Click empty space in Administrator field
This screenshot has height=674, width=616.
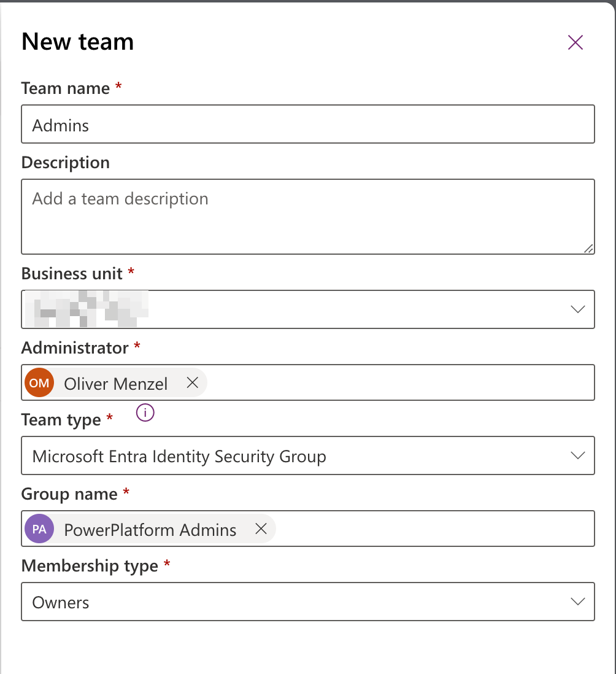point(399,383)
